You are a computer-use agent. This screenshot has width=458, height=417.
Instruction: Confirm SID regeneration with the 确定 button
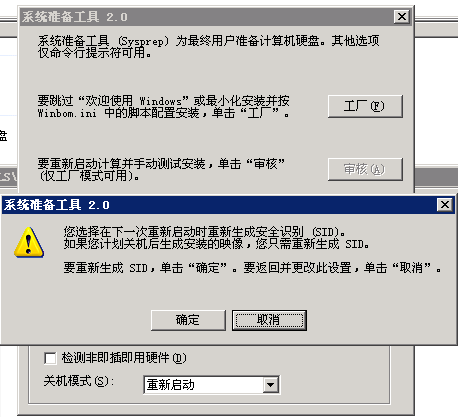coord(188,320)
